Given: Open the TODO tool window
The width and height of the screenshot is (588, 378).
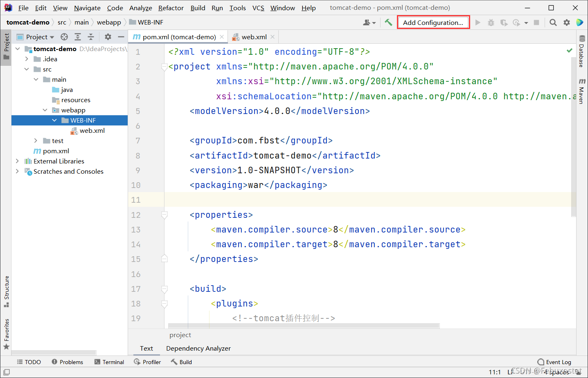Looking at the screenshot, I should coord(29,362).
